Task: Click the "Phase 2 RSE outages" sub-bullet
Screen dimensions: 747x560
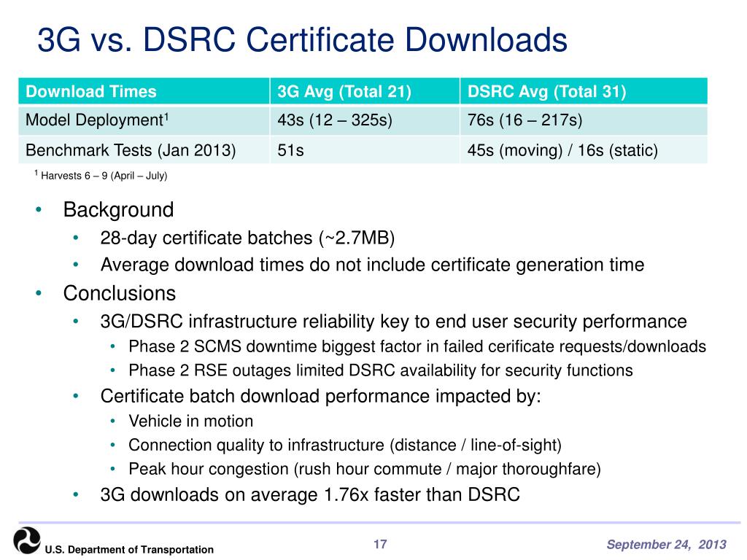Action: click(x=380, y=370)
